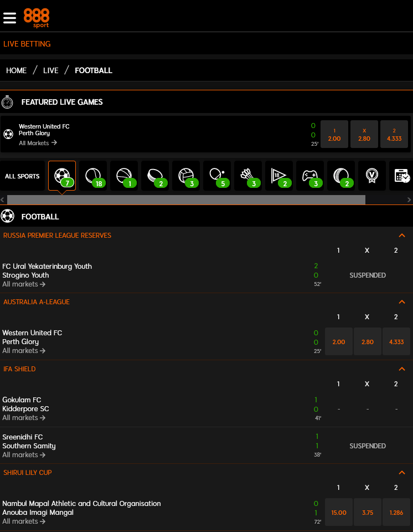Go to HOME breadcrumb
Viewport: 413px width, 532px height.
coord(16,70)
